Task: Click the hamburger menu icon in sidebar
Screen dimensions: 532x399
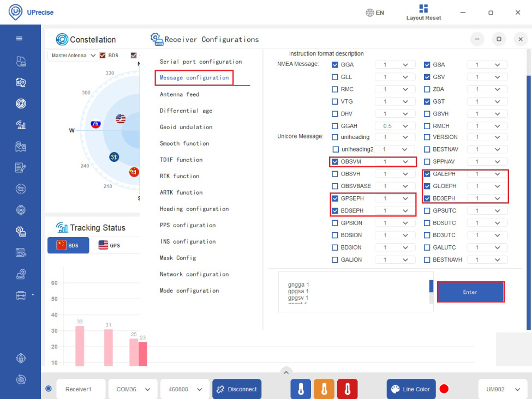Action: [x=20, y=39]
